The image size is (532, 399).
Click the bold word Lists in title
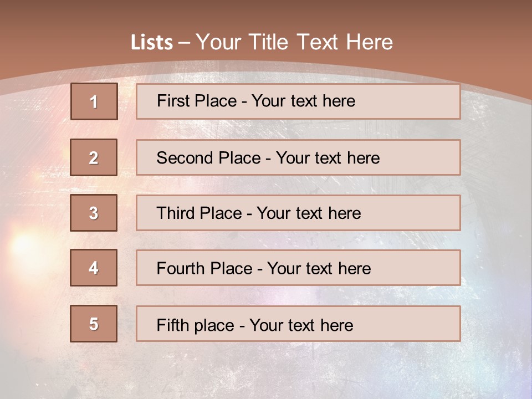pyautogui.click(x=152, y=42)
